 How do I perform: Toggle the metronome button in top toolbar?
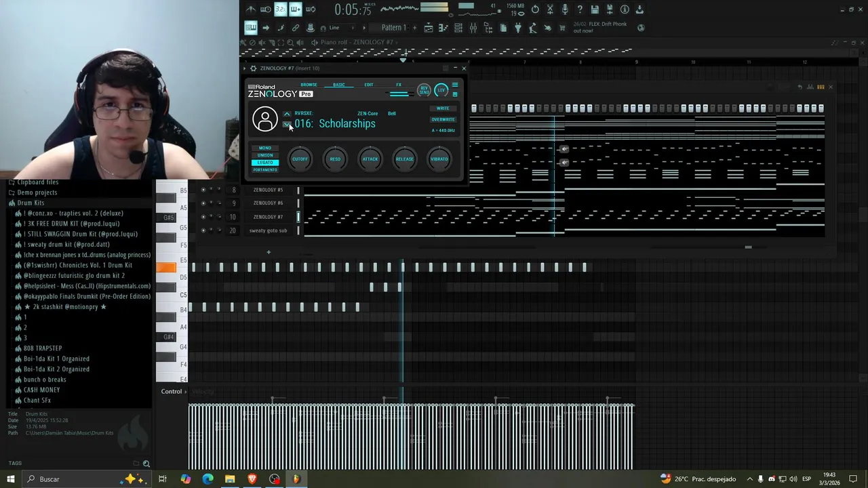click(x=251, y=9)
